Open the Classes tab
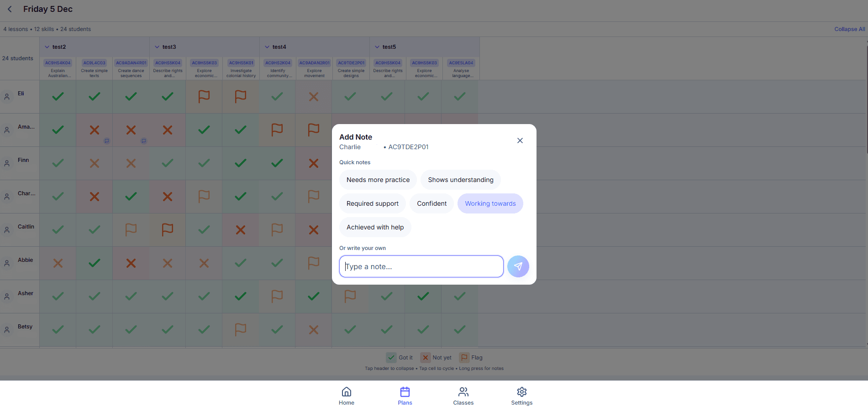This screenshot has height=411, width=868. click(x=463, y=396)
